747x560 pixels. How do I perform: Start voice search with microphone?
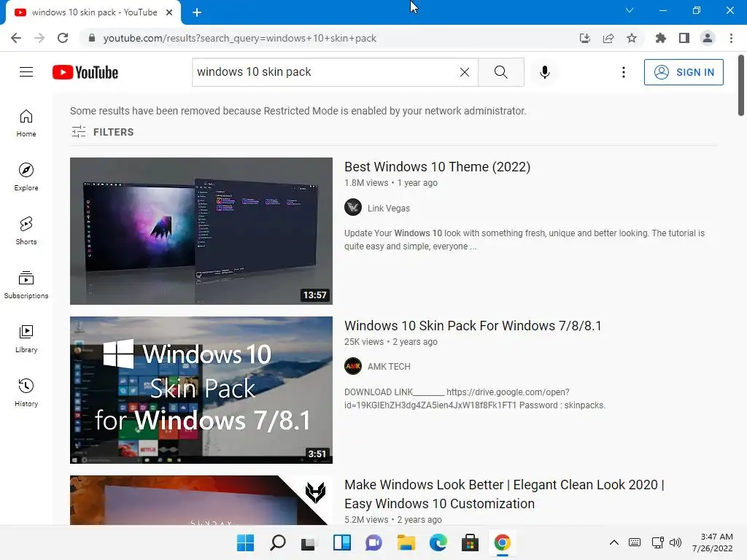coord(544,72)
